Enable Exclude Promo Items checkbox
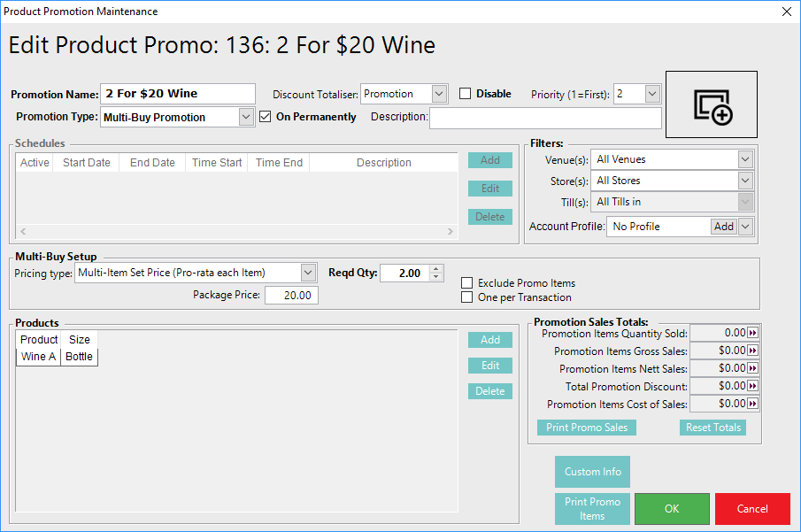Image resolution: width=801 pixels, height=532 pixels. pyautogui.click(x=467, y=283)
